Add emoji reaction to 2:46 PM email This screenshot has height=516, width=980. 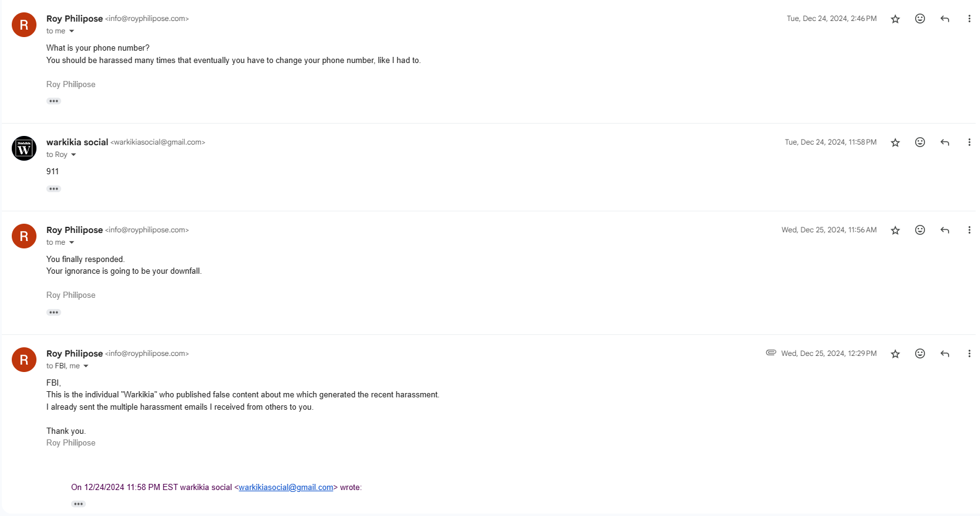point(920,19)
